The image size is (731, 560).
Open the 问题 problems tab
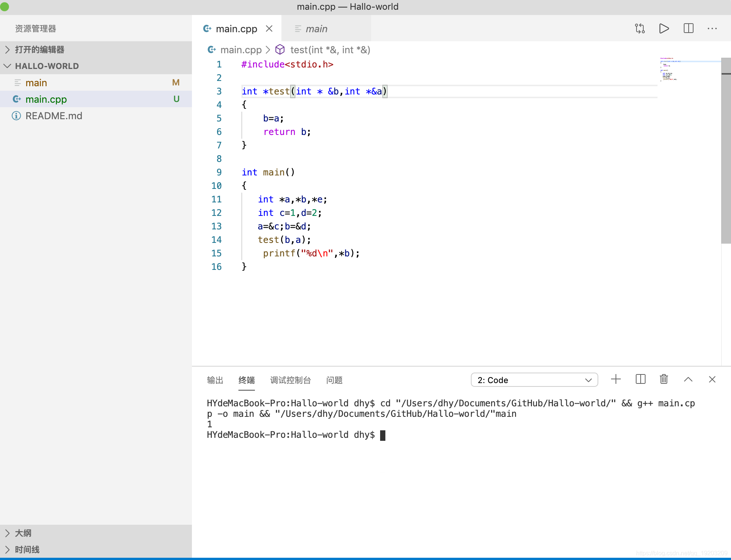pos(334,380)
